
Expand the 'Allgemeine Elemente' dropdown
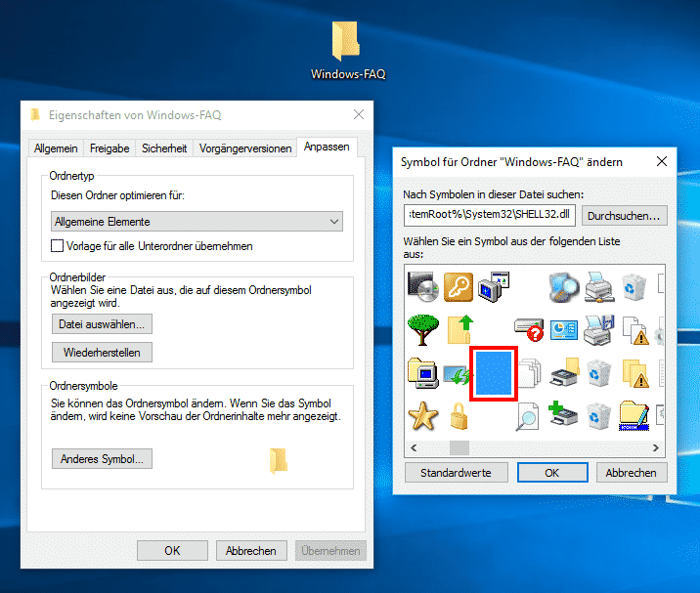point(197,222)
